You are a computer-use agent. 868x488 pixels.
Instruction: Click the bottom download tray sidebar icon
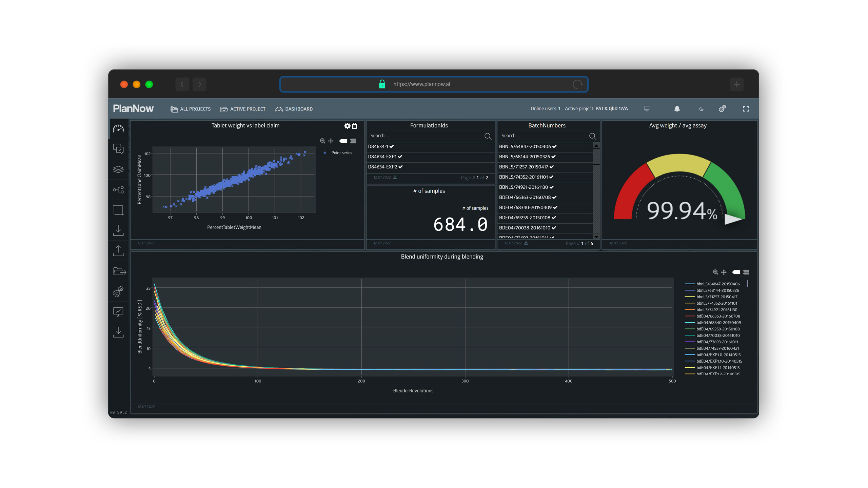click(x=118, y=332)
